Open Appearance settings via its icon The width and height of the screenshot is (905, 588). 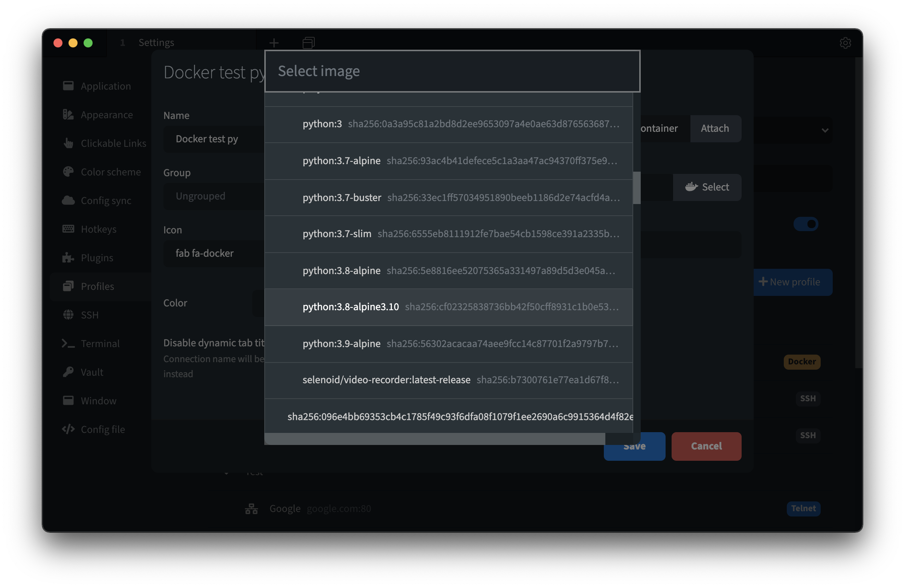68,114
